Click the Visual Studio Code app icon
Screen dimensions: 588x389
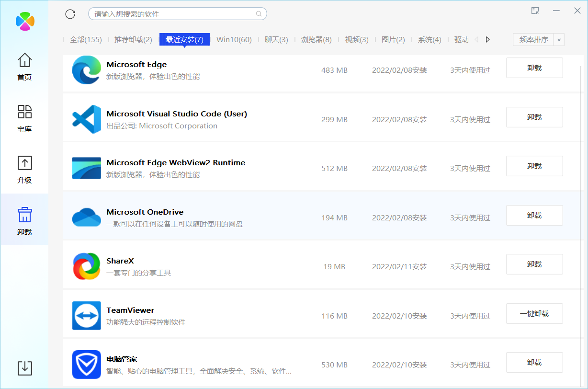(x=87, y=119)
